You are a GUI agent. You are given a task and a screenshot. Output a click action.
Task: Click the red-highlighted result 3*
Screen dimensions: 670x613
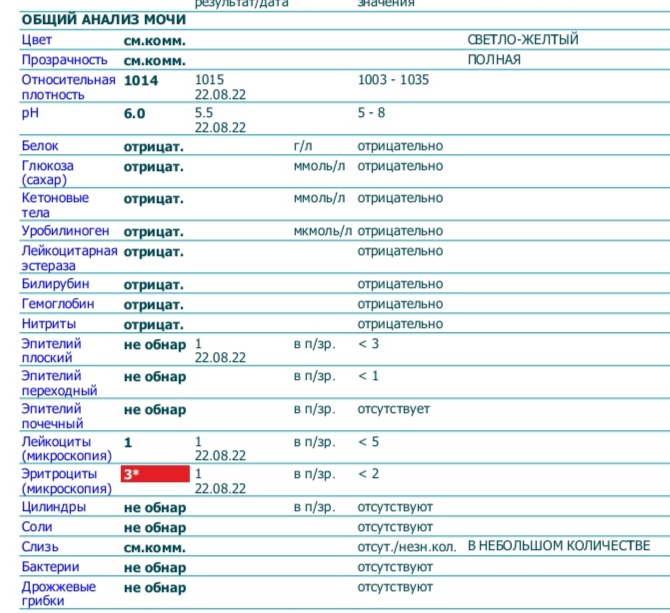(155, 474)
